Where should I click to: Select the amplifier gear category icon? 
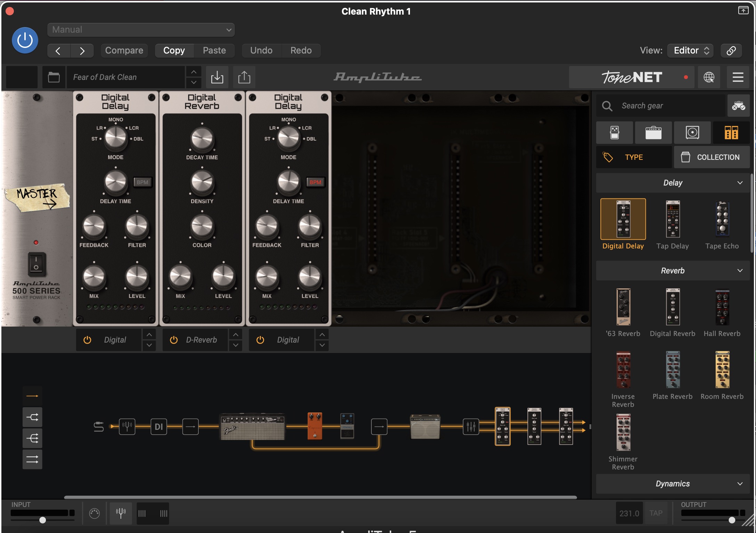click(653, 133)
